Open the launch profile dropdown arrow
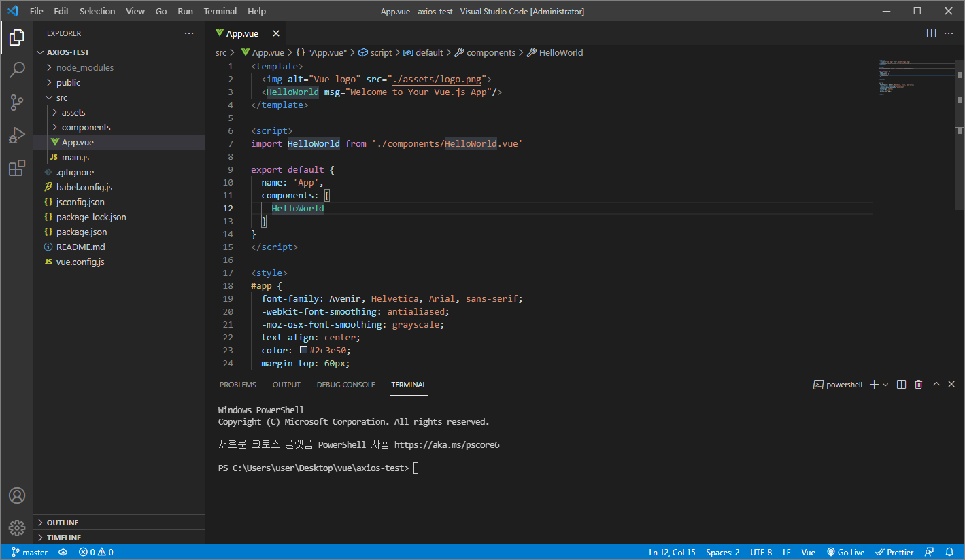Screen dimensions: 965x560 pos(885,385)
